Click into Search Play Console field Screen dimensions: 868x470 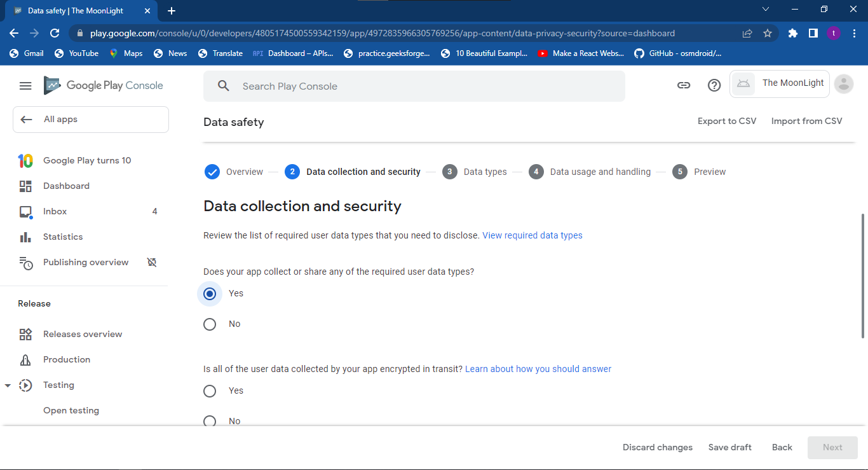pos(414,86)
